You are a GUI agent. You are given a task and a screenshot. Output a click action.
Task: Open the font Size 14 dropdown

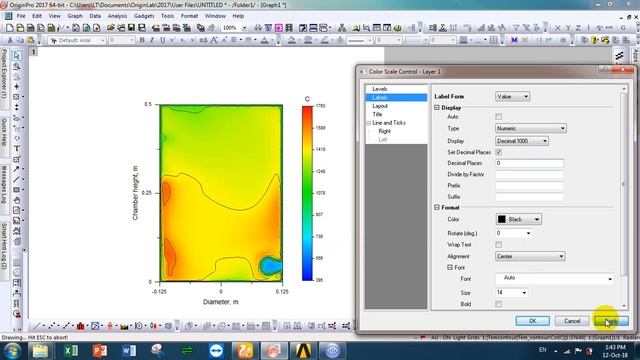524,293
